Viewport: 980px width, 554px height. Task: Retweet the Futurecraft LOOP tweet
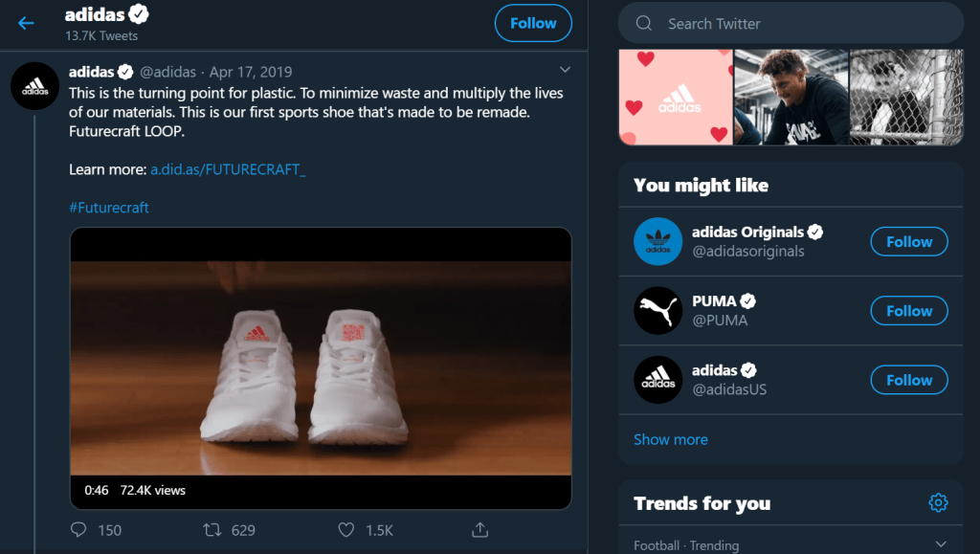[213, 529]
